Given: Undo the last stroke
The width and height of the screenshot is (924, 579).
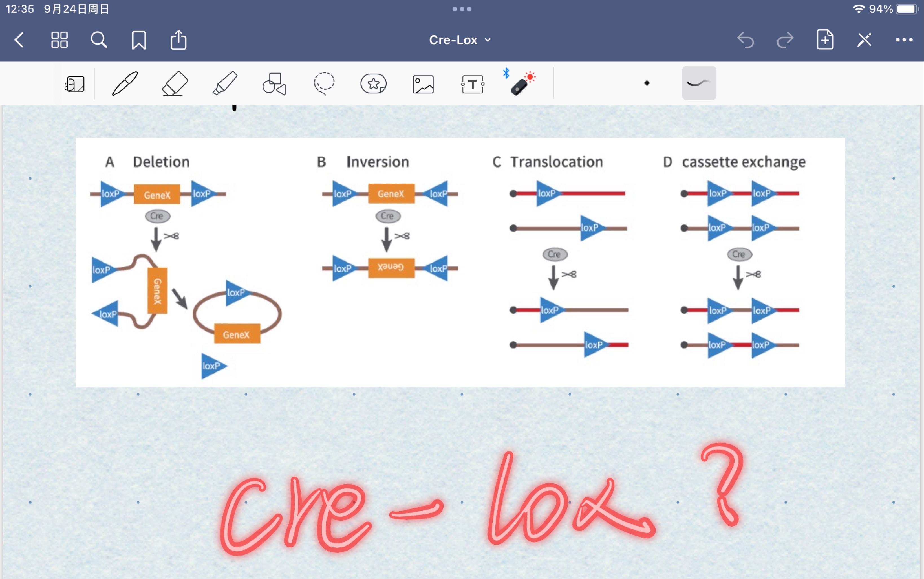Looking at the screenshot, I should coord(746,40).
